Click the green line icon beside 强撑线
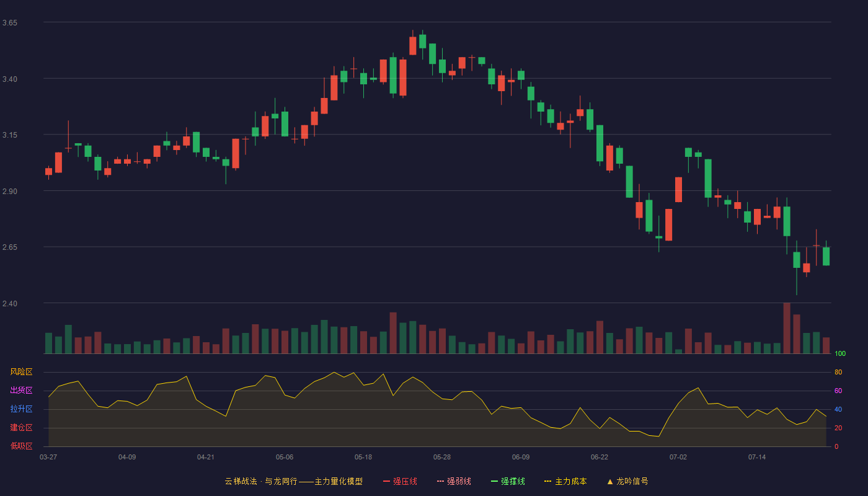Viewport: 868px width, 496px height. click(x=494, y=481)
